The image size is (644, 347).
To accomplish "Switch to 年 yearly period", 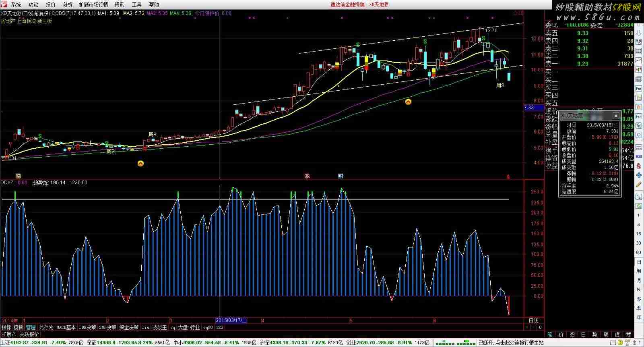I will [x=638, y=317].
